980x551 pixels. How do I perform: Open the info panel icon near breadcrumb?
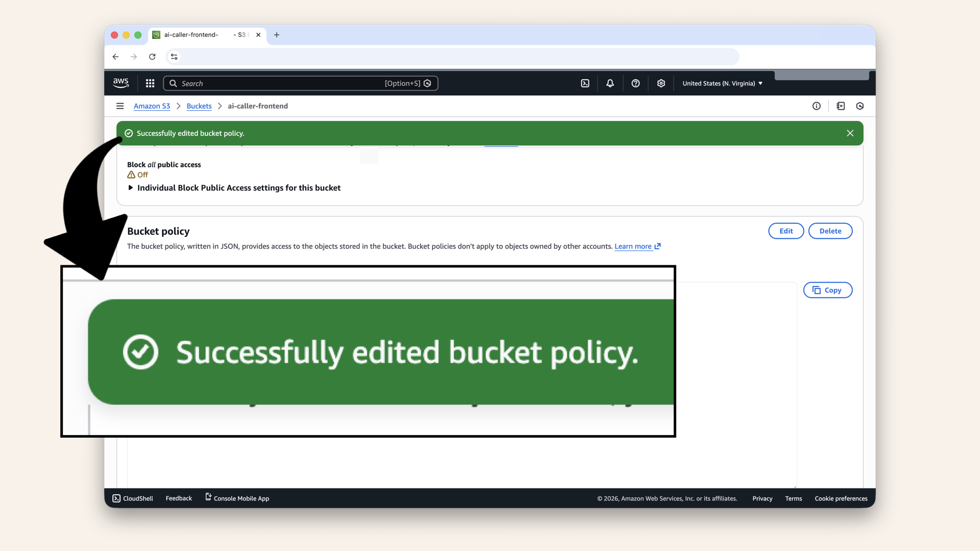pyautogui.click(x=816, y=106)
